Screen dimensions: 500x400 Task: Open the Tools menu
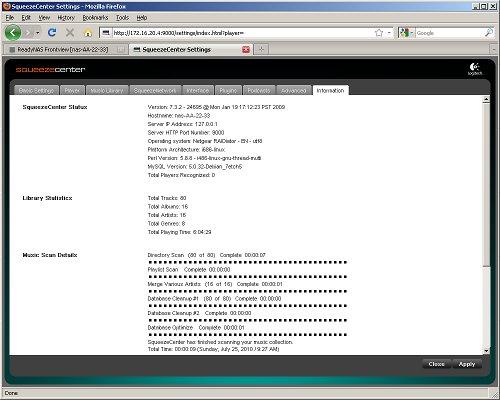point(122,18)
